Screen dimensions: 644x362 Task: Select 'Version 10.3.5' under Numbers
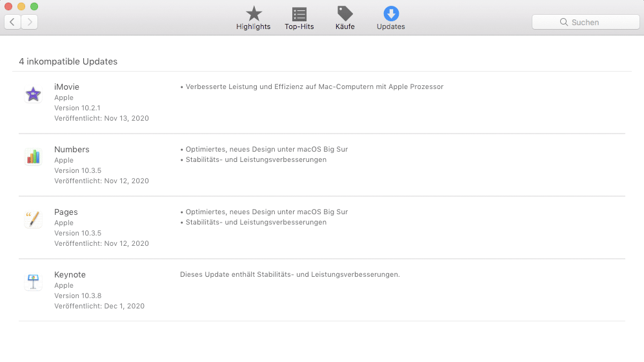coord(77,170)
